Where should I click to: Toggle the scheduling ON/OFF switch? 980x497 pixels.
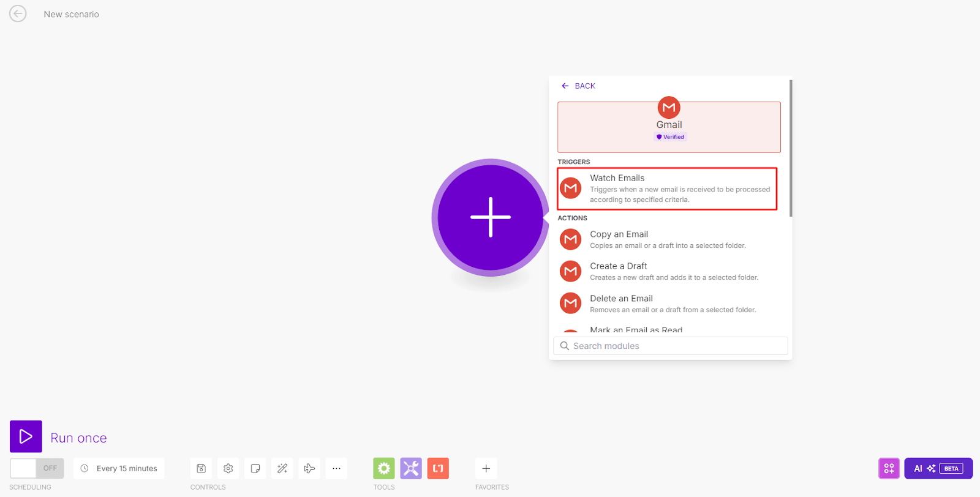[x=37, y=468]
